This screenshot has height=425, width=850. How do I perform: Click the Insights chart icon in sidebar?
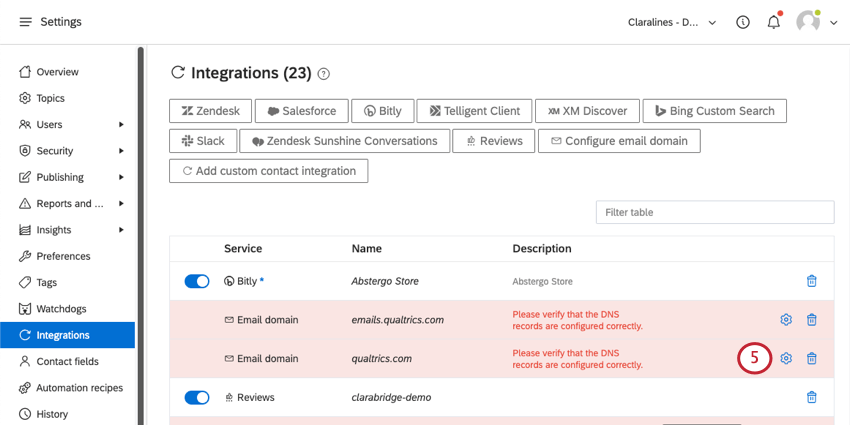point(25,230)
